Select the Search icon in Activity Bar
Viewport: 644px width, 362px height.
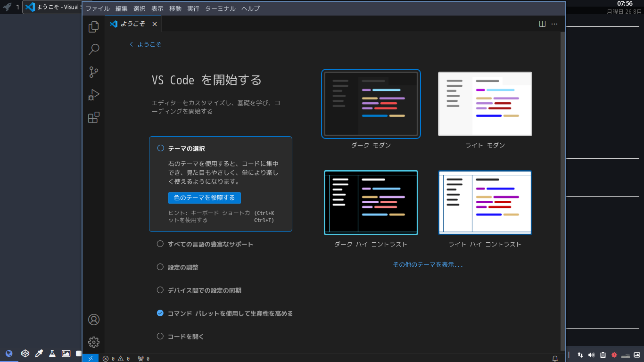pyautogui.click(x=93, y=49)
